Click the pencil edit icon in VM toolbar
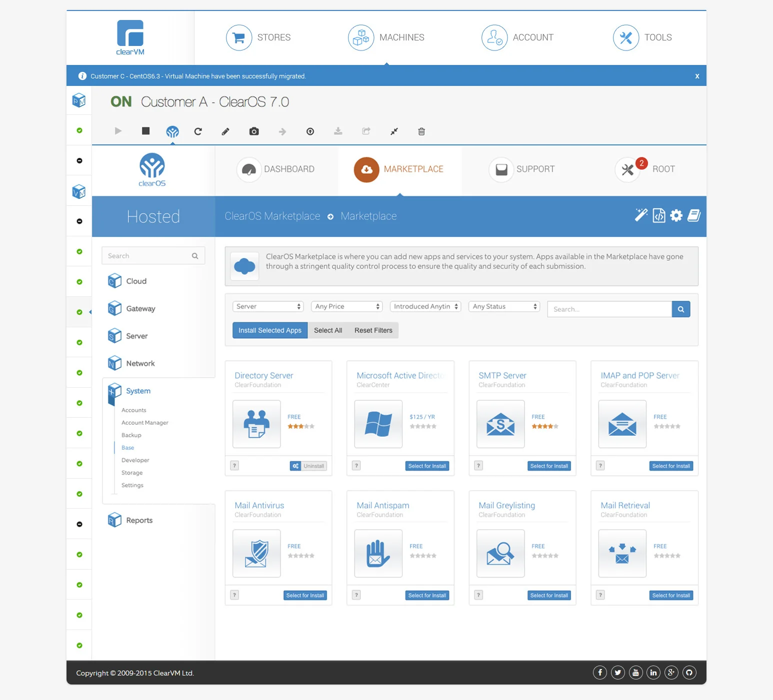 [x=225, y=131]
